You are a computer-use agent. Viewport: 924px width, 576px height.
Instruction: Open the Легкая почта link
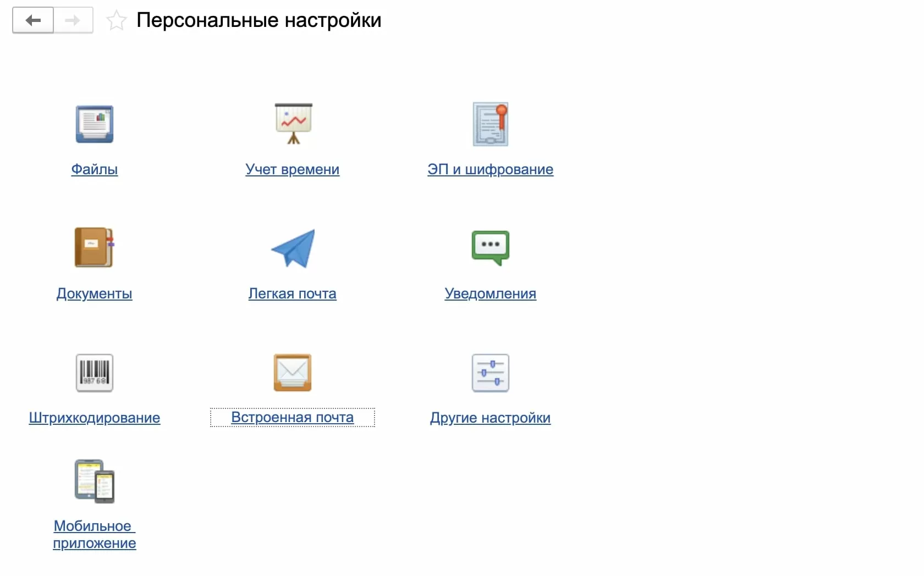click(x=293, y=293)
